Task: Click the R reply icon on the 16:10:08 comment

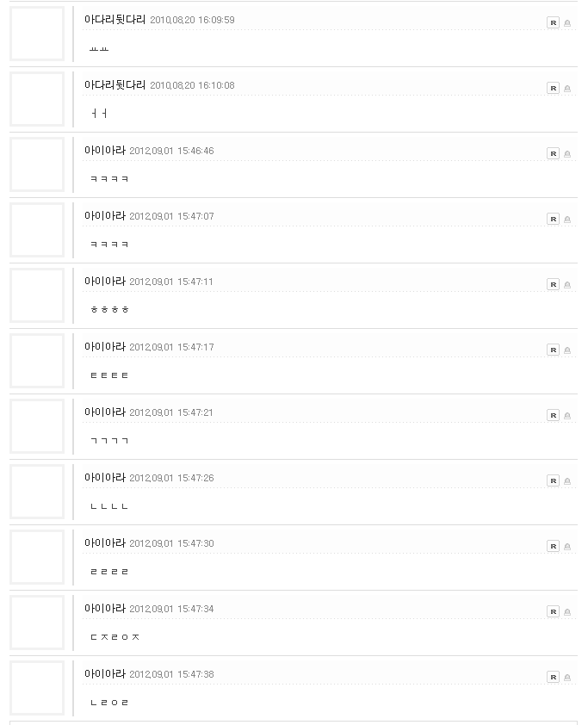Action: (x=553, y=88)
